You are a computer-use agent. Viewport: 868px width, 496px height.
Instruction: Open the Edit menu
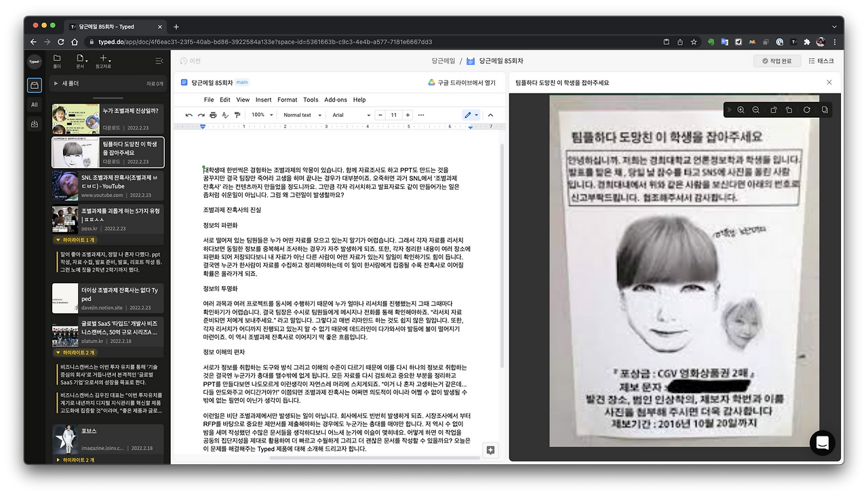pyautogui.click(x=225, y=100)
